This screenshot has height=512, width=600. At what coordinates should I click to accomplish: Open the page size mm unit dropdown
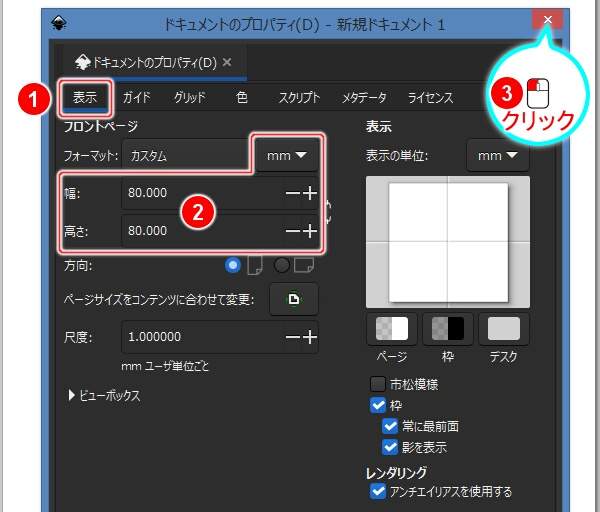287,155
